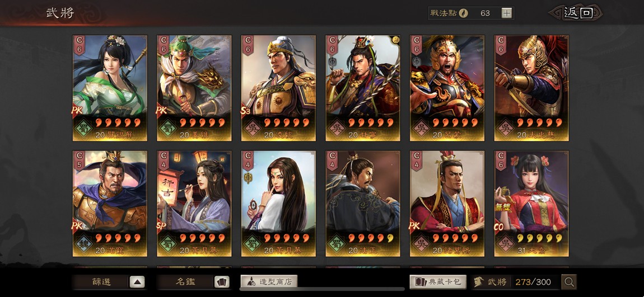This screenshot has width=644, height=297.
Task: Tap the magnifier search icon
Action: 569,282
